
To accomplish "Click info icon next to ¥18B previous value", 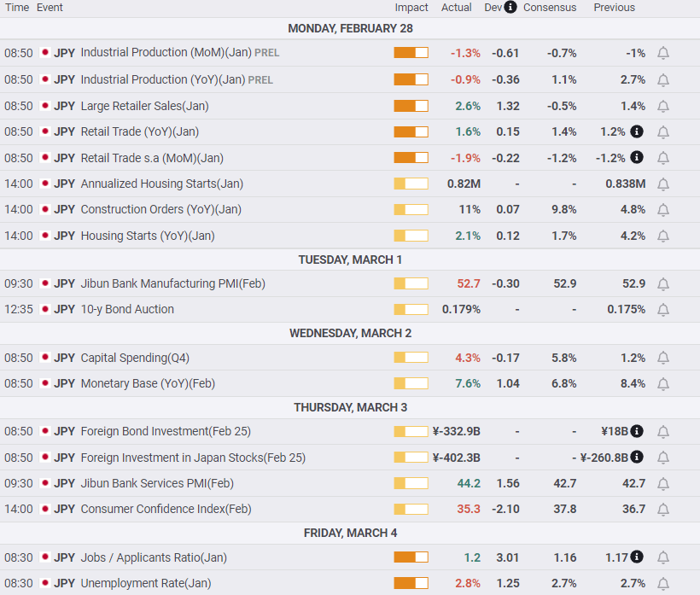I will click(637, 431).
